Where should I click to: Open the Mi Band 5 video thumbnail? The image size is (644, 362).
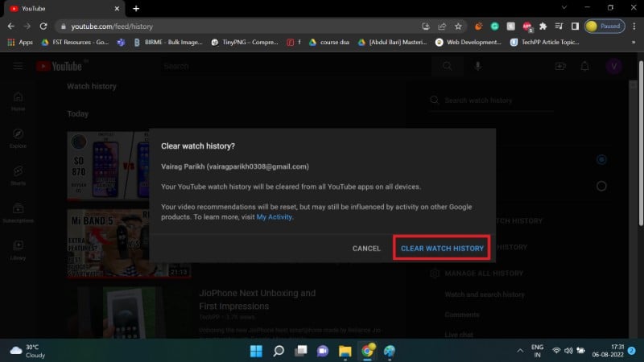click(108, 244)
